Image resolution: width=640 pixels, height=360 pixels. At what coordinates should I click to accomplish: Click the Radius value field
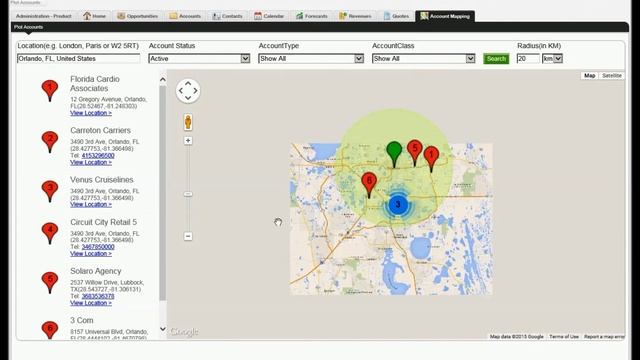pos(528,59)
